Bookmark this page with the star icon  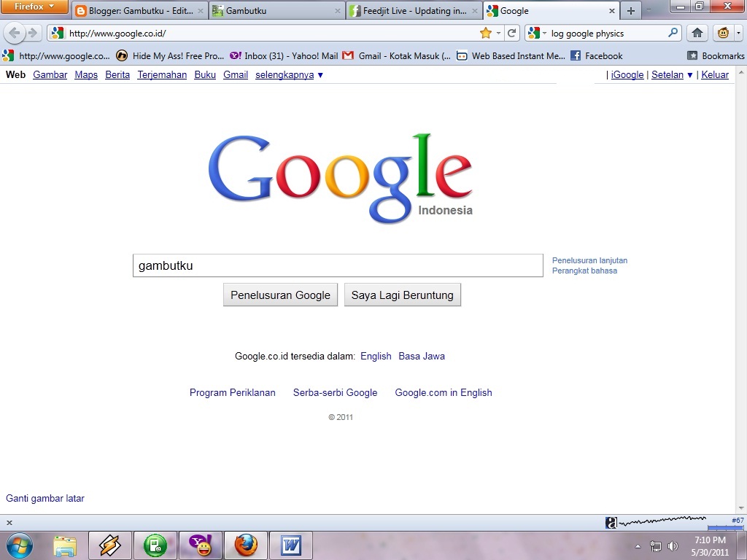click(x=485, y=33)
